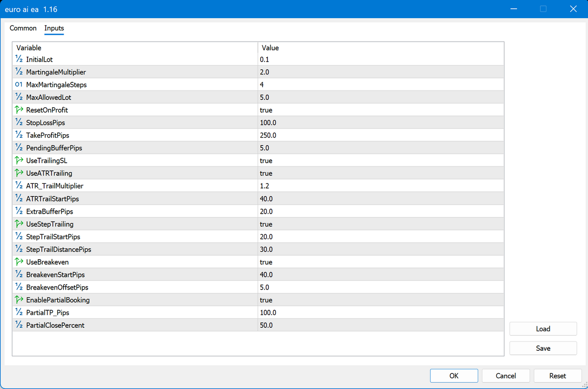Switch to the Common tab
This screenshot has width=588, height=389.
(x=23, y=28)
